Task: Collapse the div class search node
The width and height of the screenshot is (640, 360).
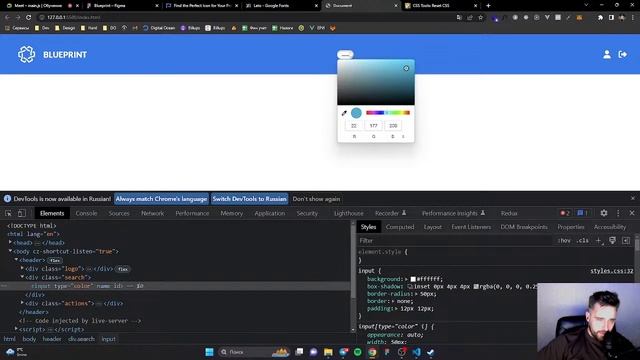Action: [x=22, y=277]
